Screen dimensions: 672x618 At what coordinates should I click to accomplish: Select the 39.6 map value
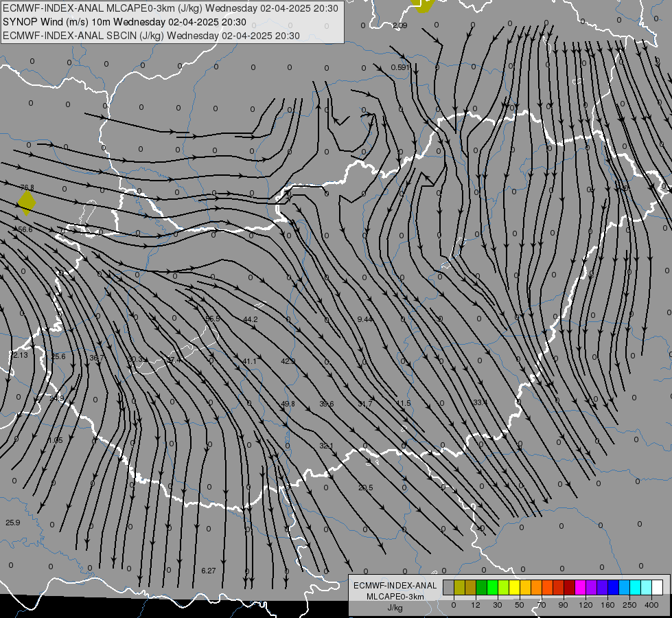click(327, 404)
